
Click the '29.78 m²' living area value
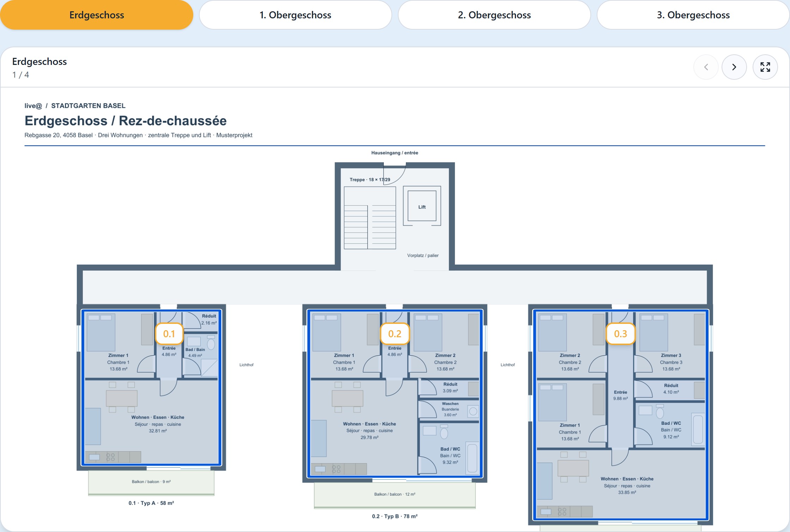point(369,437)
